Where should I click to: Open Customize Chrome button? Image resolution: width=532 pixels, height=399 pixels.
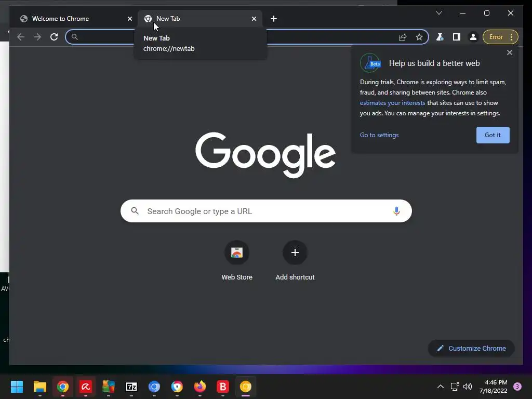pos(471,349)
